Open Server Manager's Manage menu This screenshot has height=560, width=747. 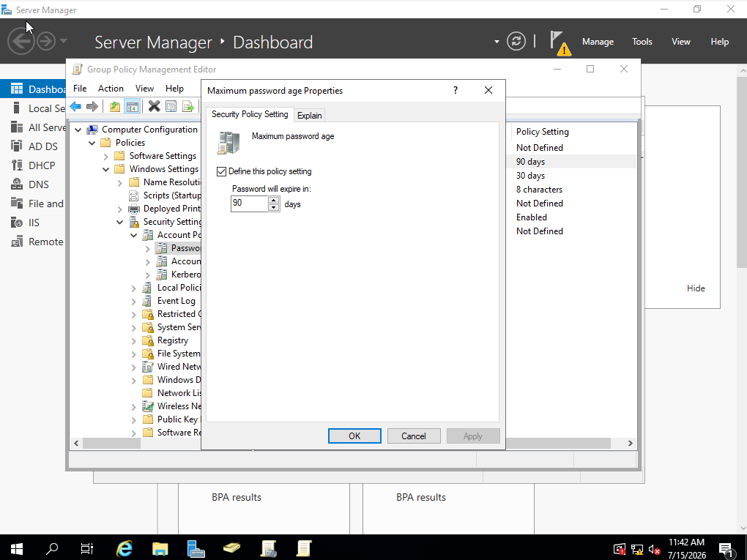pos(598,42)
